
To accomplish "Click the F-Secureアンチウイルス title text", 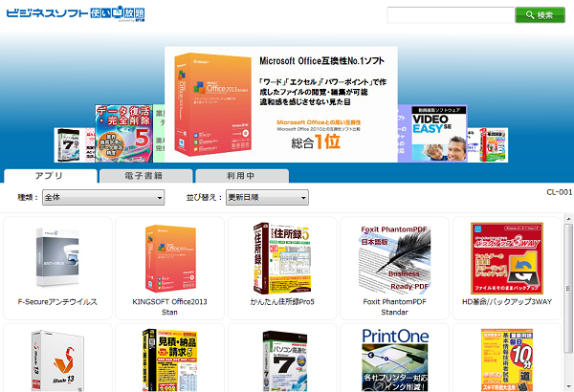I will tap(57, 302).
